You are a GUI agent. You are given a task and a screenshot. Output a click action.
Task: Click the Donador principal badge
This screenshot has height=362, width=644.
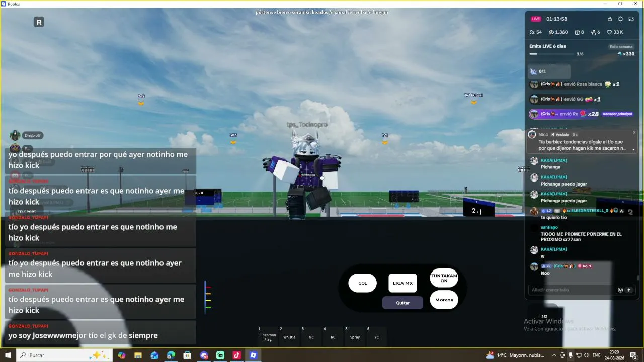point(617,114)
